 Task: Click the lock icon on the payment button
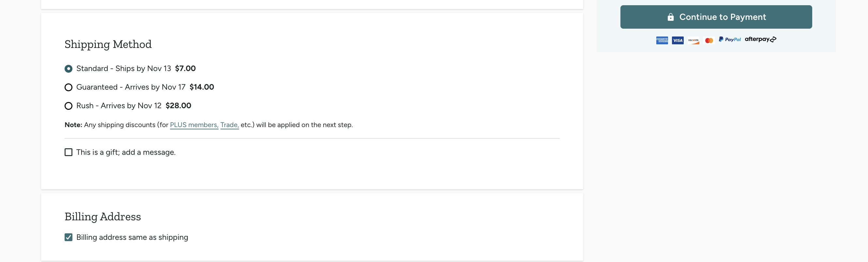click(670, 17)
